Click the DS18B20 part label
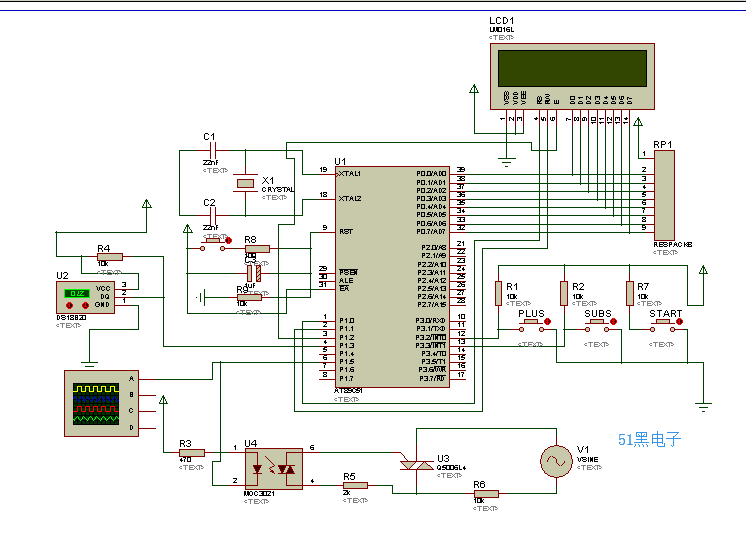Screen dimensions: 746x536 (x=71, y=318)
